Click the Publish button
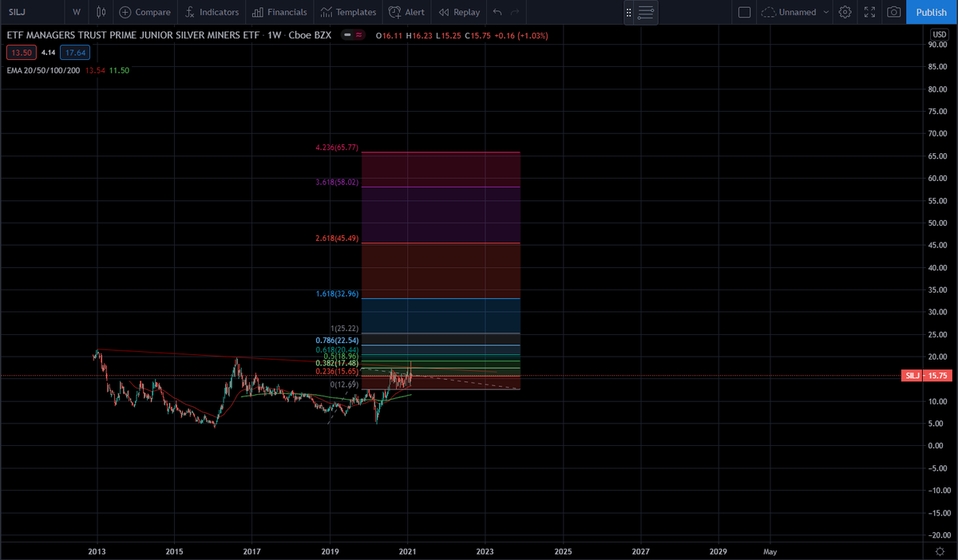958x560 pixels. (931, 12)
